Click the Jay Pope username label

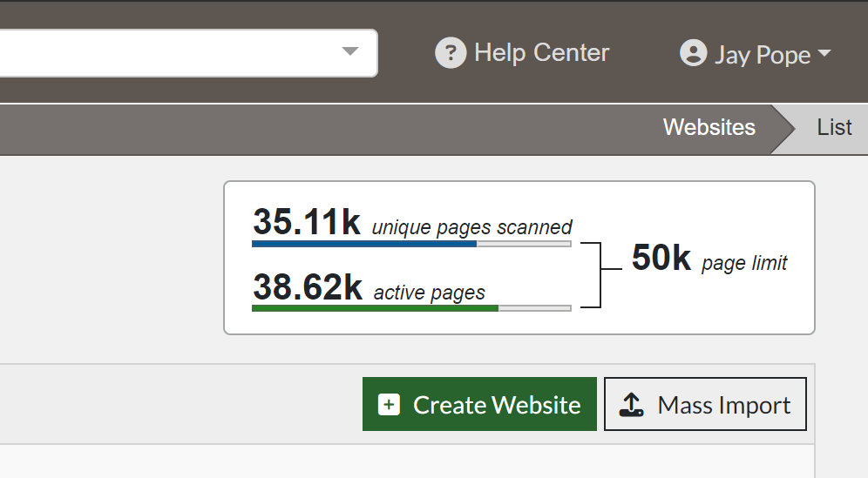point(763,55)
